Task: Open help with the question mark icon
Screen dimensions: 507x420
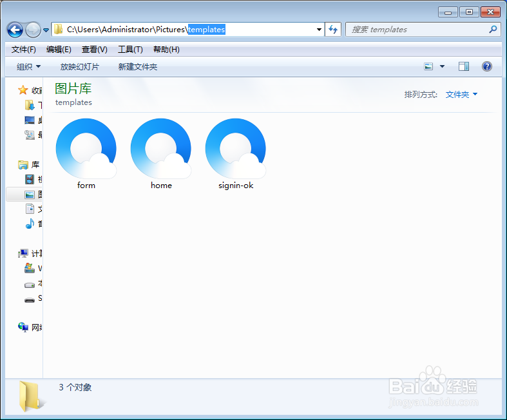Action: (x=486, y=66)
